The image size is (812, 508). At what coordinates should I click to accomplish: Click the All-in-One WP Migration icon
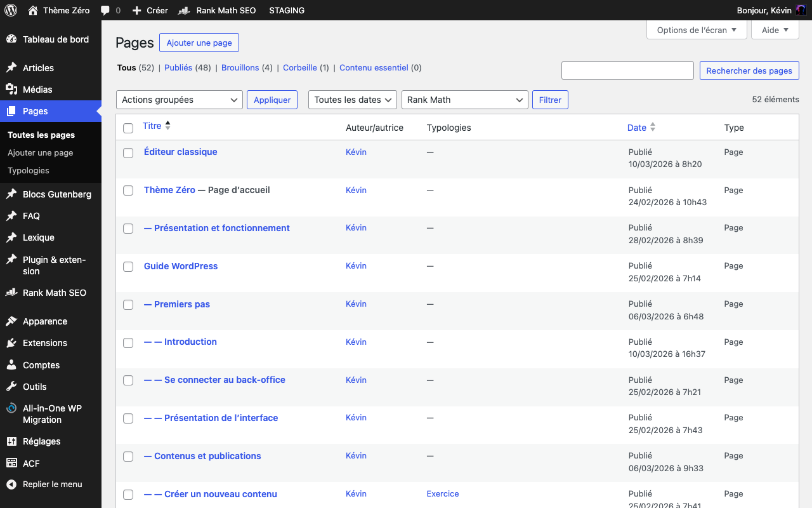(x=11, y=408)
